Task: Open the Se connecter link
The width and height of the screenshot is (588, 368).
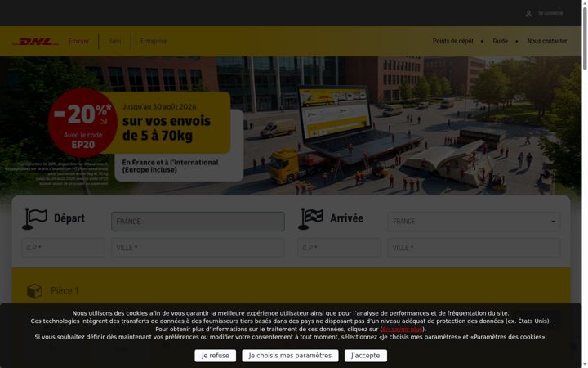Action: pyautogui.click(x=550, y=13)
